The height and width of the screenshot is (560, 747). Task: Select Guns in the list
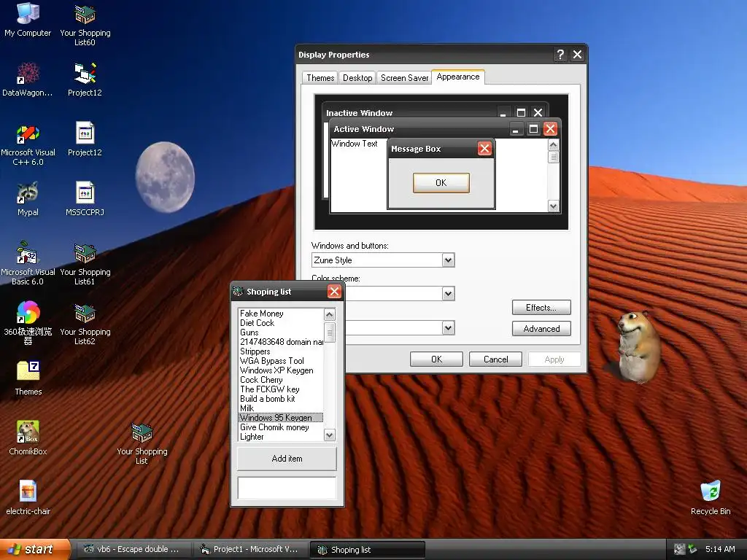[281, 332]
